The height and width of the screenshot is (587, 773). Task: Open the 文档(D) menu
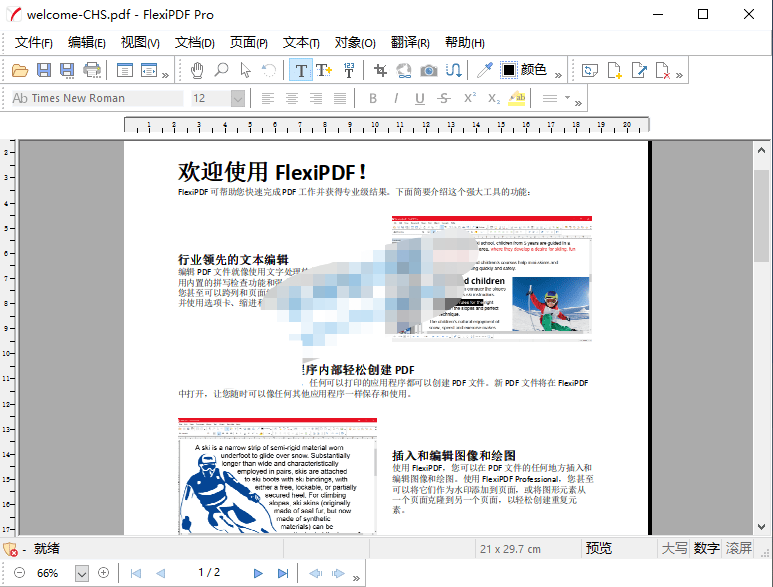click(x=194, y=43)
